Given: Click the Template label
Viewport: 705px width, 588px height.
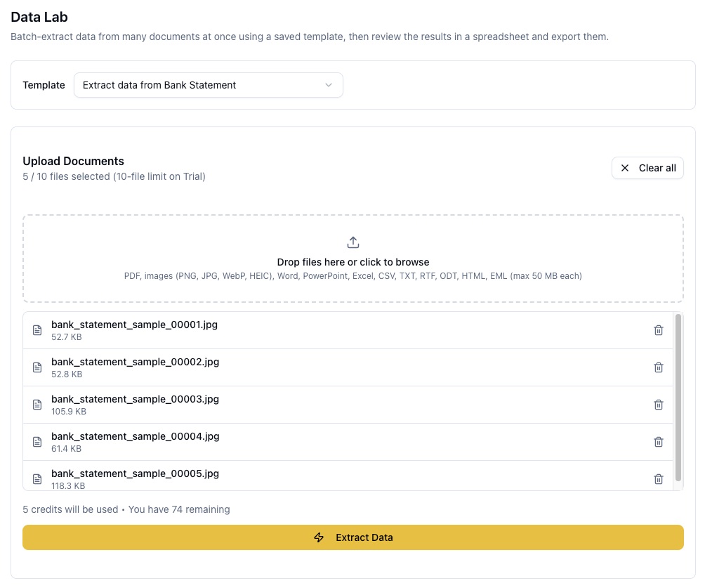Looking at the screenshot, I should [44, 85].
